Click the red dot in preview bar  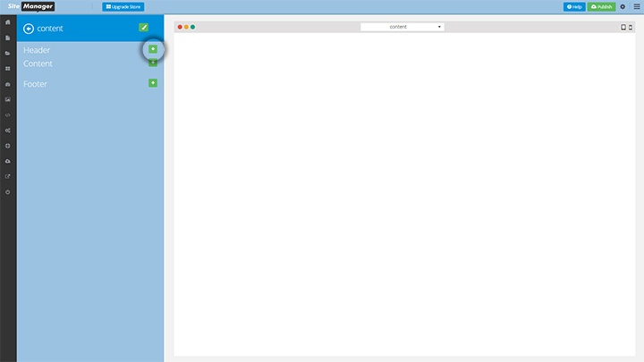[180, 27]
